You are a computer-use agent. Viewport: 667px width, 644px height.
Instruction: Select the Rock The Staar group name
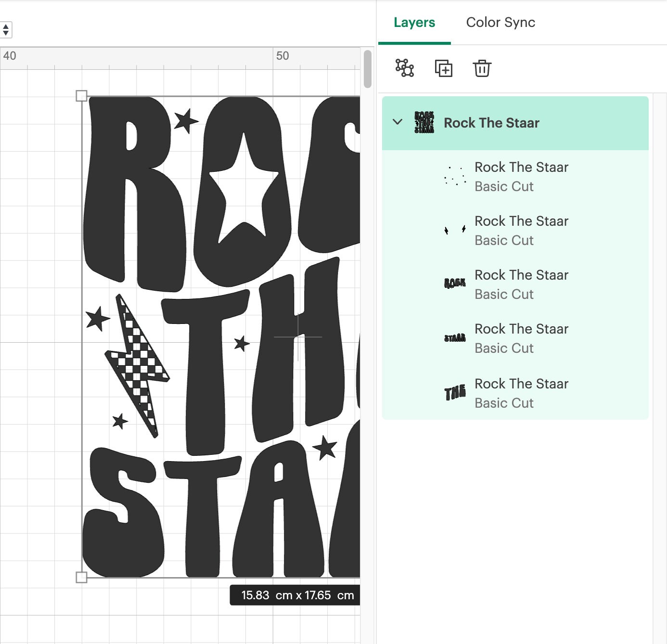(x=491, y=123)
